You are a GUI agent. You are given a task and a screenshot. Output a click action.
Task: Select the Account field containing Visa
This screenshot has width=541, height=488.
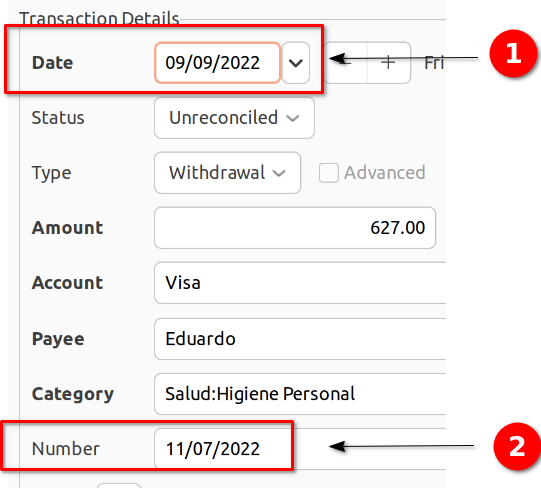(300, 283)
